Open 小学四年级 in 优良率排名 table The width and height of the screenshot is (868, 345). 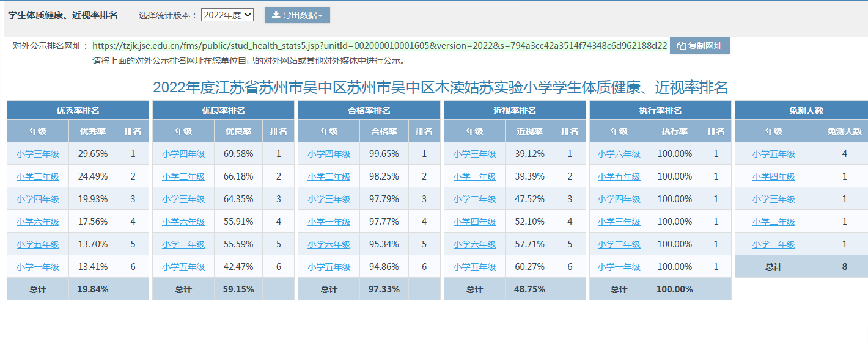coord(183,154)
